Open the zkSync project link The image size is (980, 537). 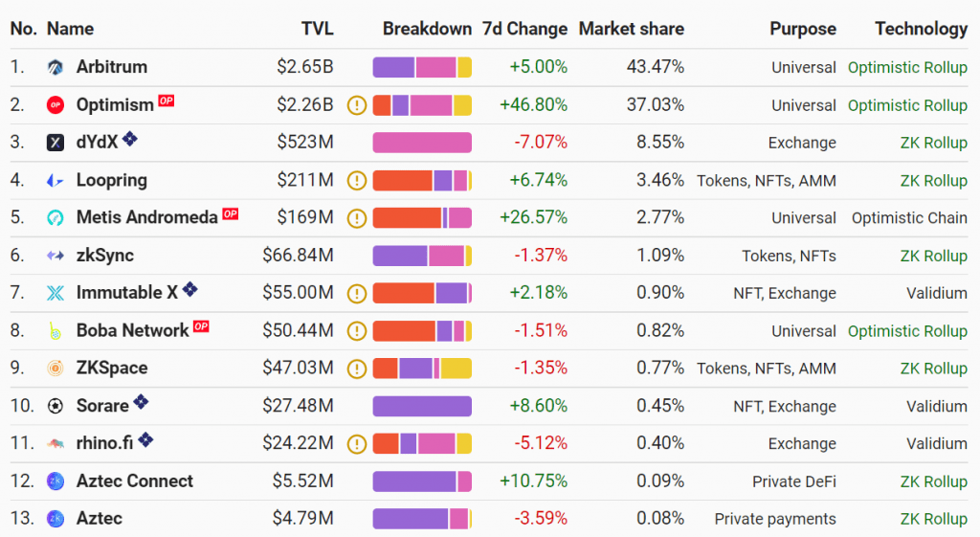[105, 255]
